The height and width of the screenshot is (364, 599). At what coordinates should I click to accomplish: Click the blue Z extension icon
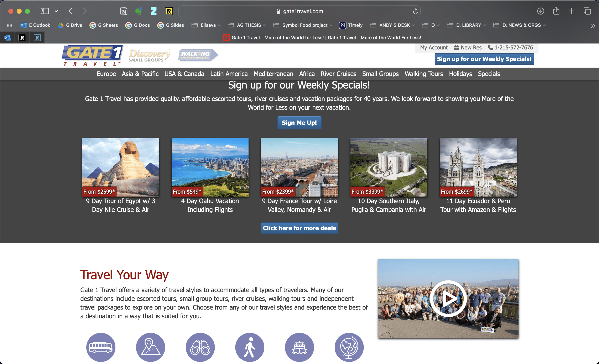[154, 11]
